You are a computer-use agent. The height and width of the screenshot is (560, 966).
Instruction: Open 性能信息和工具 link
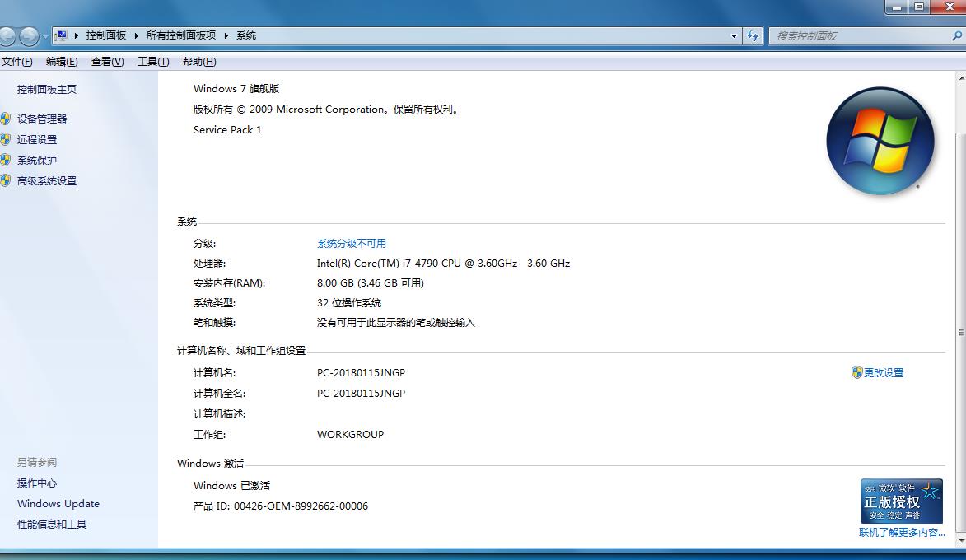pos(52,525)
